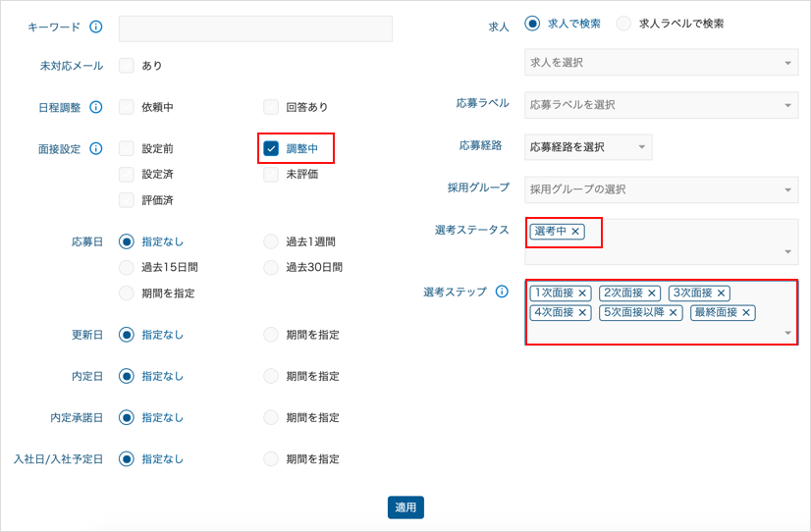Check 未対応メール あり checkbox
Image resolution: width=811 pixels, height=532 pixels.
pyautogui.click(x=127, y=66)
